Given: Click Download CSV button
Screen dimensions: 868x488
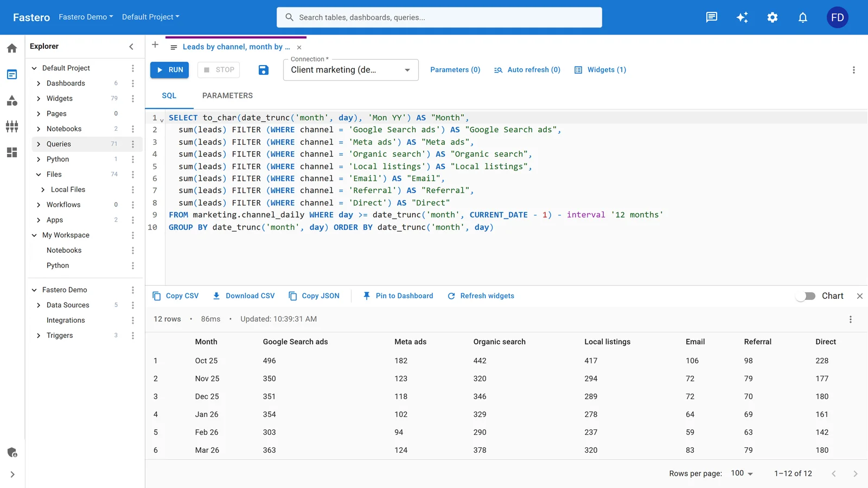Looking at the screenshot, I should point(244,296).
